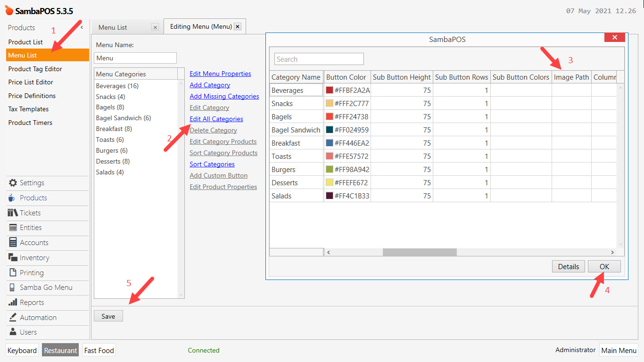
Task: Switch to the Fast Food screen
Action: pos(99,350)
